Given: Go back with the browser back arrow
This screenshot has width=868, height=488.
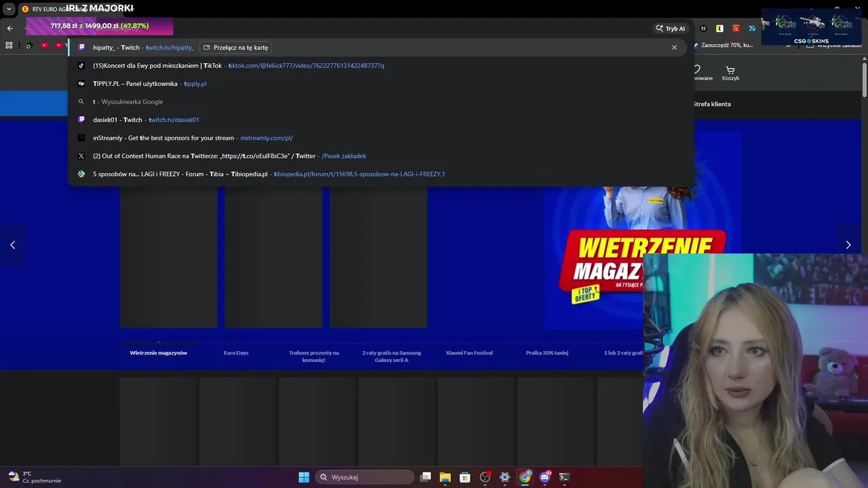Looking at the screenshot, I should (x=10, y=28).
